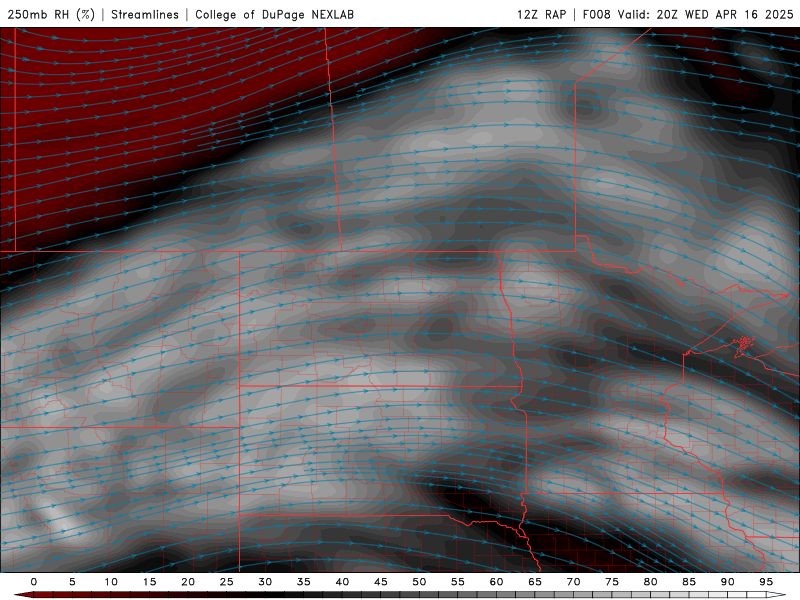The width and height of the screenshot is (800, 600).
Task: Click the "College of DuPage NEXLAB" text
Action: [274, 14]
